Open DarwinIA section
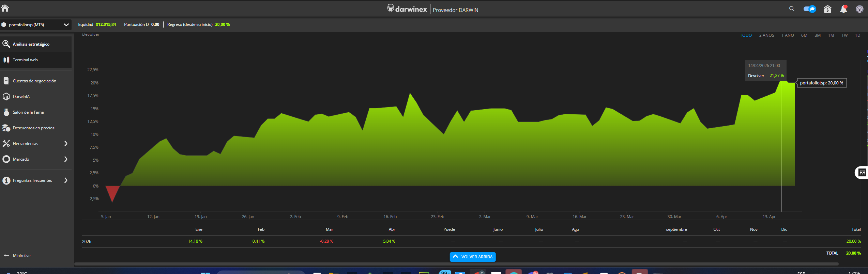The width and height of the screenshot is (868, 274). 21,97
